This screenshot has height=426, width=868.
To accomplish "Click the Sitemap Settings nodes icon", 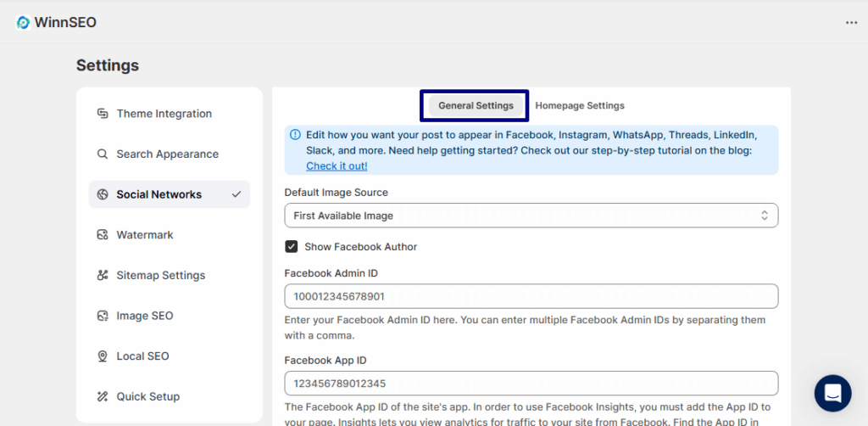I will (103, 275).
